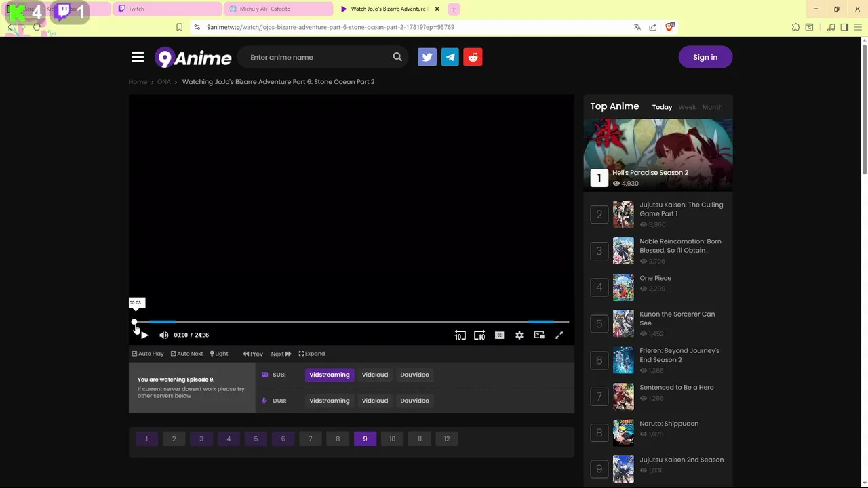The height and width of the screenshot is (488, 868).
Task: Open the Twitter share button
Action: click(427, 57)
